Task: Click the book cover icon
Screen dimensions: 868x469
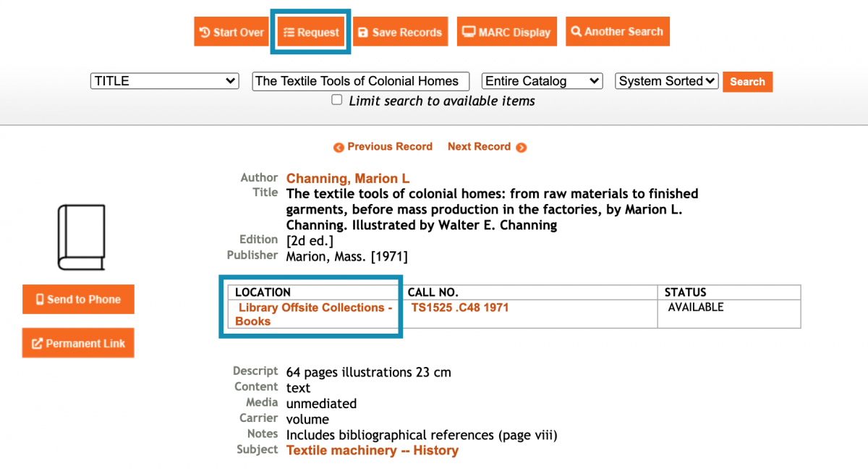Action: [82, 237]
